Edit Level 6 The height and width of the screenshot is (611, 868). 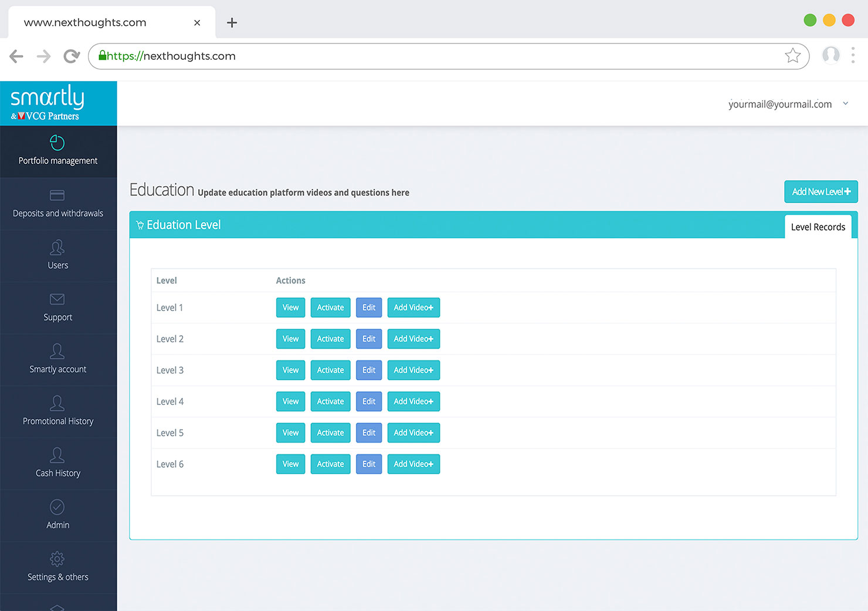(369, 464)
